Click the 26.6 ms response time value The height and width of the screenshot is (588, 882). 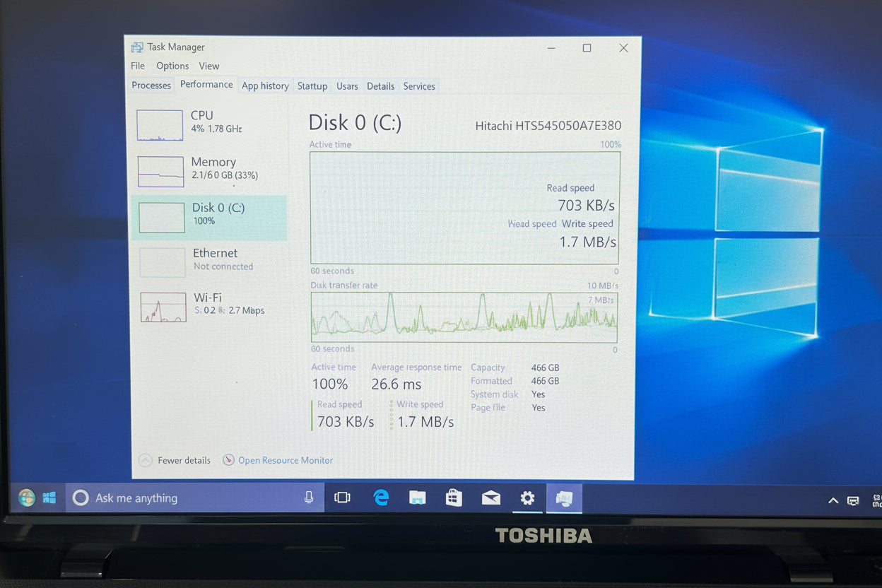tap(396, 384)
